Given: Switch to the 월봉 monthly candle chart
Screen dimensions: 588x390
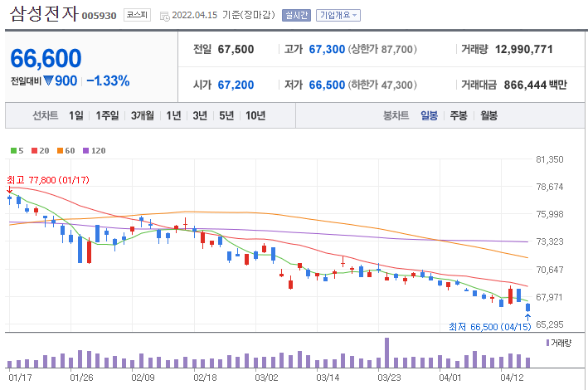Looking at the screenshot, I should (489, 115).
